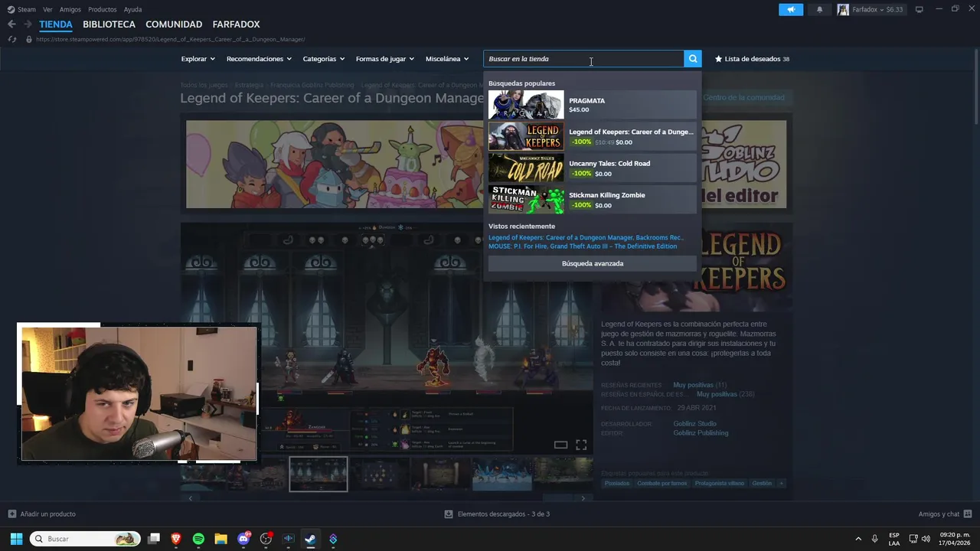Open the Farfadox account dropdown
Image resolution: width=980 pixels, height=551 pixels.
point(877,9)
